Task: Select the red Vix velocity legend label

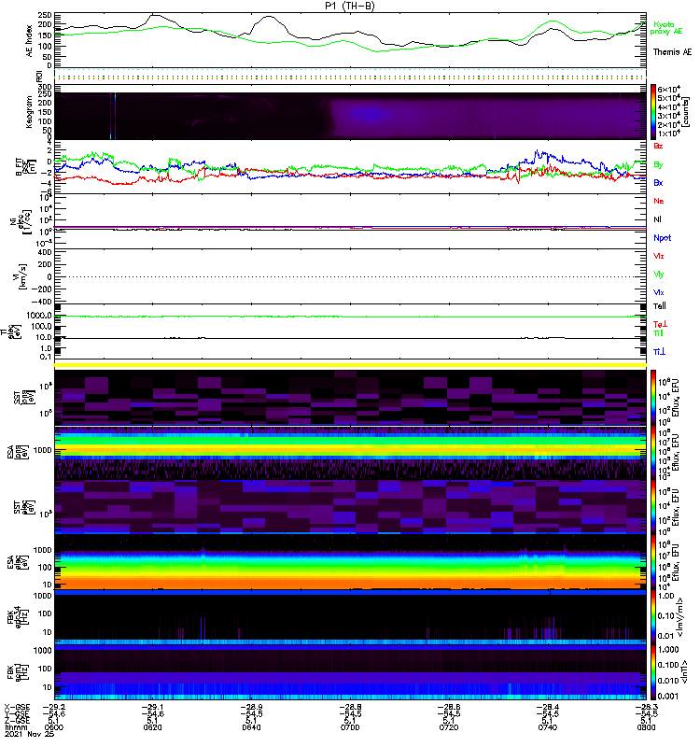Action: tap(659, 256)
